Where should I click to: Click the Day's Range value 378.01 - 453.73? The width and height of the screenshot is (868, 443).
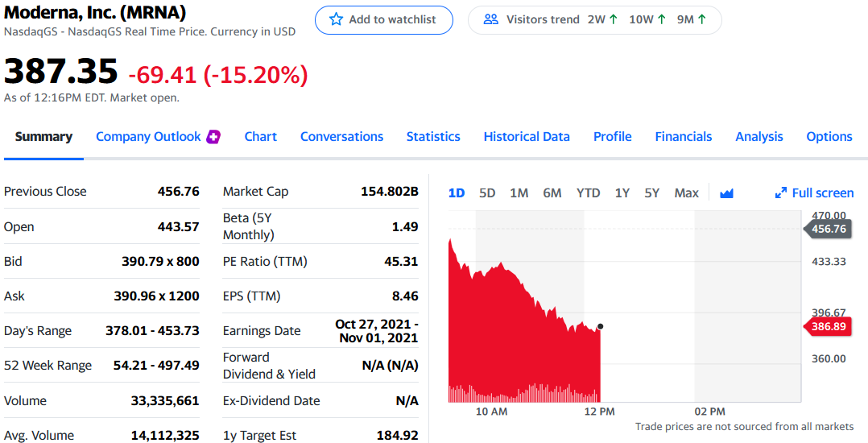[x=153, y=331]
